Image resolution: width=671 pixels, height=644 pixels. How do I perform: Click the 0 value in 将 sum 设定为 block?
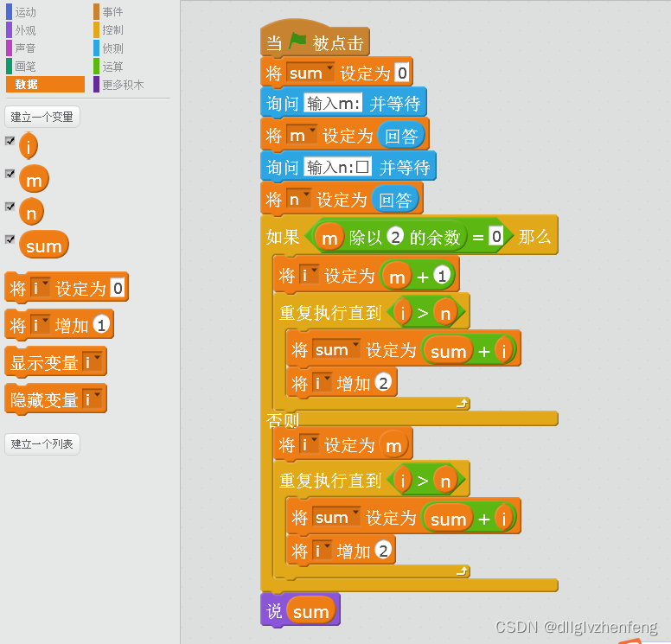402,73
